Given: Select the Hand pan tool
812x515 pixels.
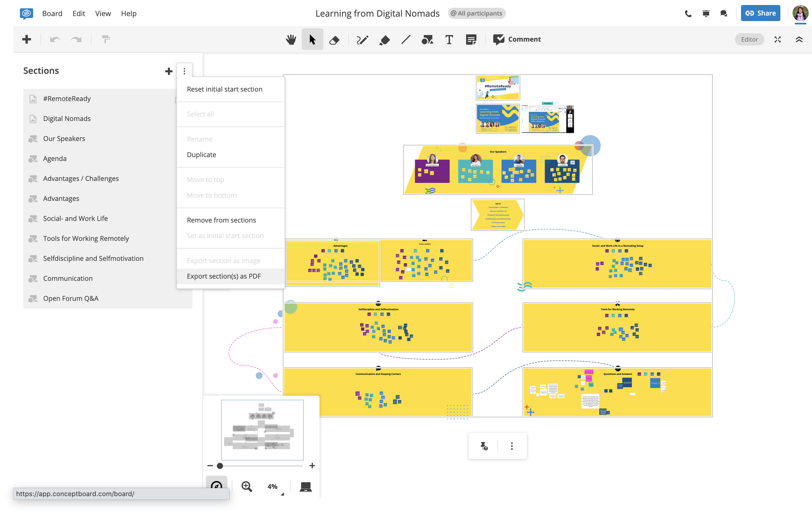Looking at the screenshot, I should (x=291, y=39).
